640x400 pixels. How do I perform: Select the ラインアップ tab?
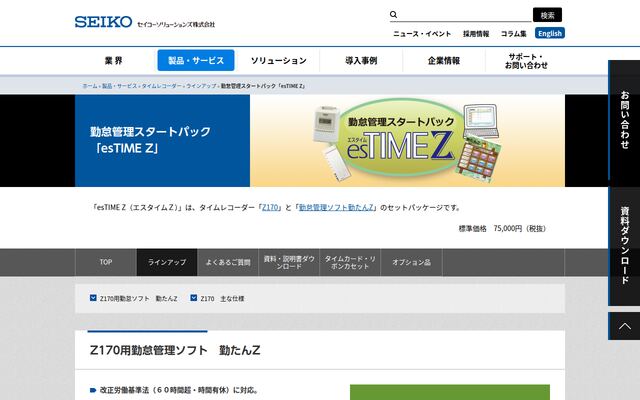[x=167, y=262]
